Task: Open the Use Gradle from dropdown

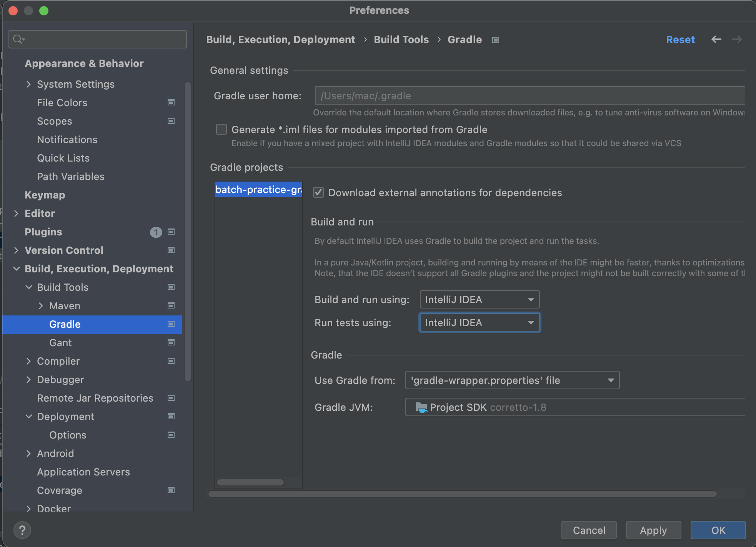Action: (x=512, y=380)
